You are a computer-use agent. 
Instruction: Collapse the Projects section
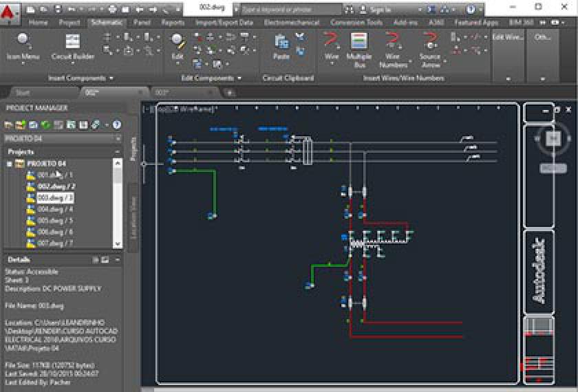pos(118,151)
